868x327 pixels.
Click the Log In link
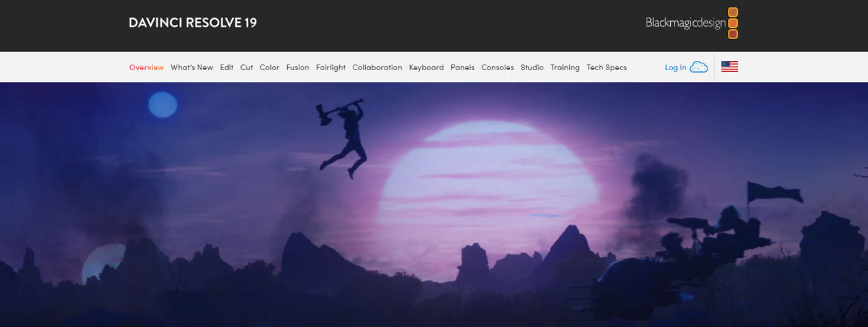point(675,68)
